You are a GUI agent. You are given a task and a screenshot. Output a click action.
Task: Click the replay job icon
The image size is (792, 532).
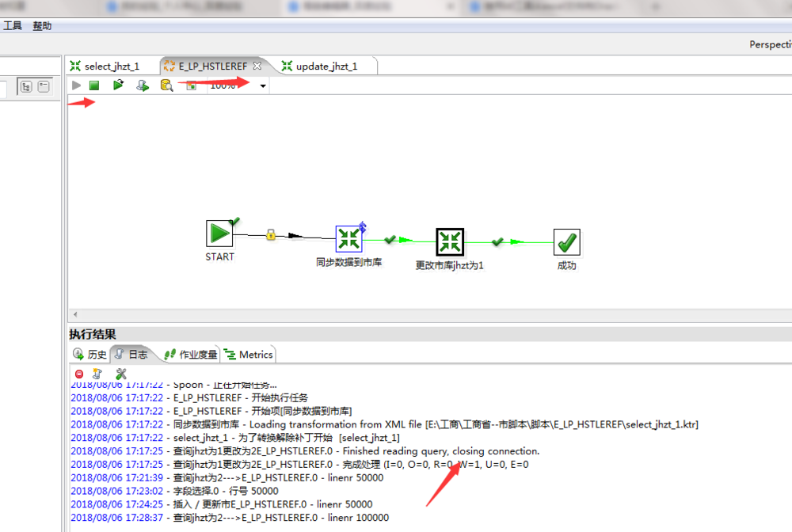(118, 85)
